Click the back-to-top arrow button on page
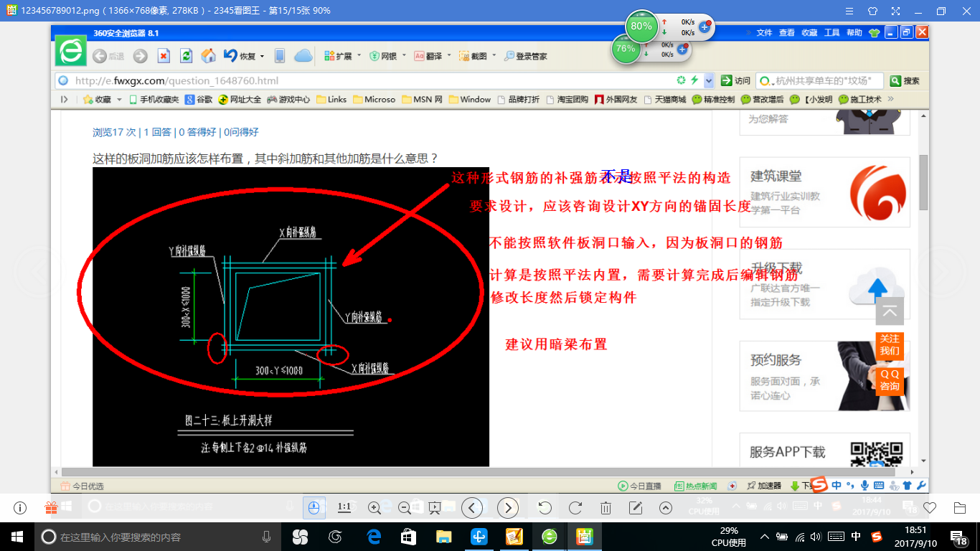 pos(890,311)
